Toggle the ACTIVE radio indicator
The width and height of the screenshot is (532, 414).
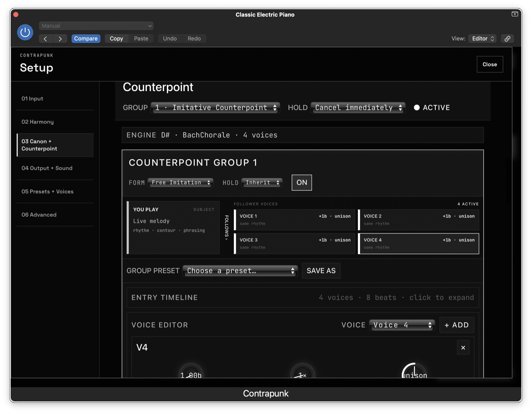417,107
